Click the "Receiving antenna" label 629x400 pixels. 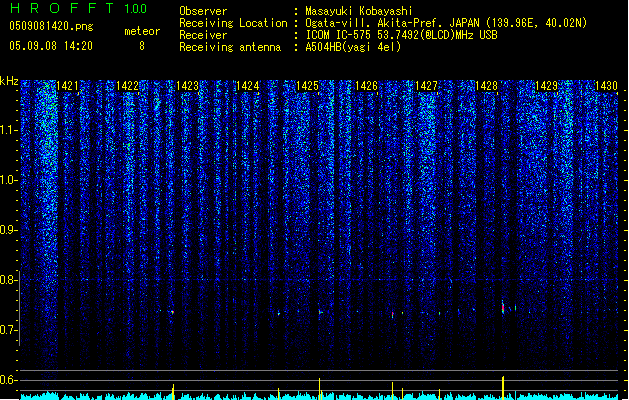[230, 47]
